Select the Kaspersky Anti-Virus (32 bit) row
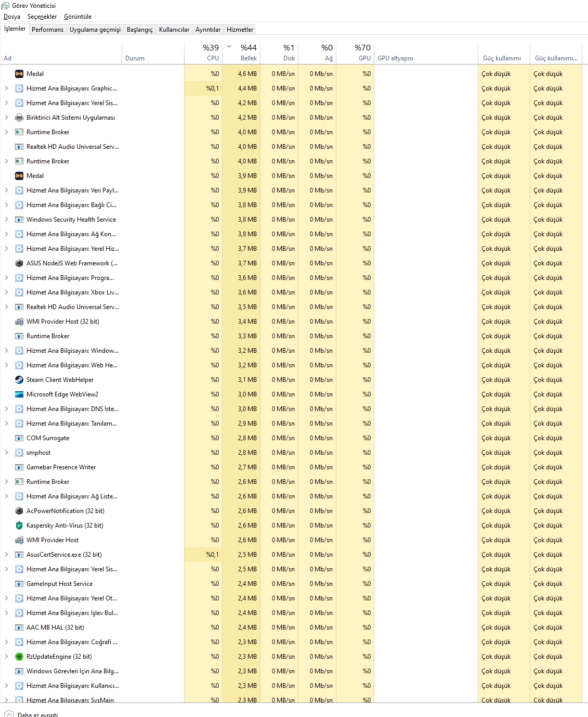The image size is (588, 717). click(x=291, y=526)
